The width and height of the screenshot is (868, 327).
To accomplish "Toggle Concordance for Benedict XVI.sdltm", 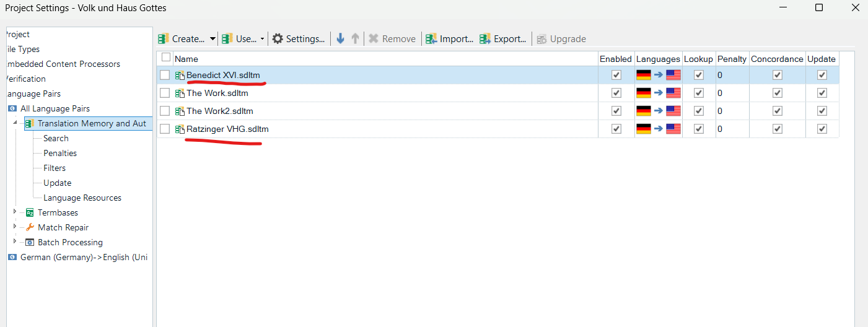I will pos(777,75).
